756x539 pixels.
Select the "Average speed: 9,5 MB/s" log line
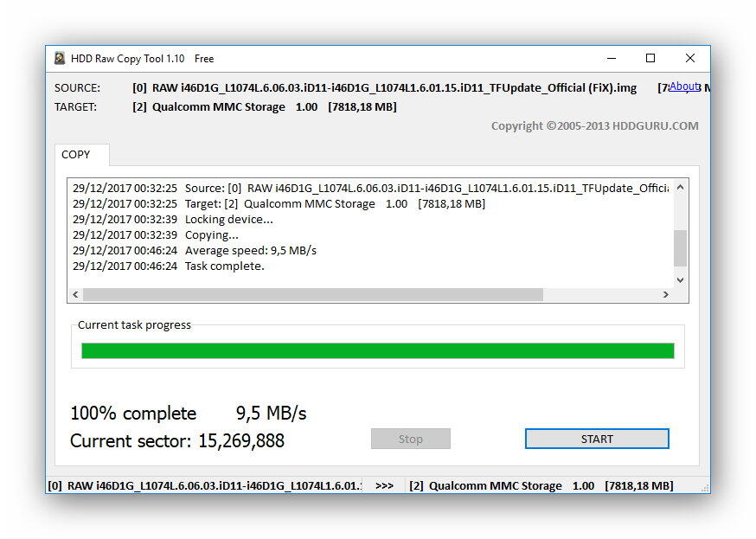coord(250,250)
